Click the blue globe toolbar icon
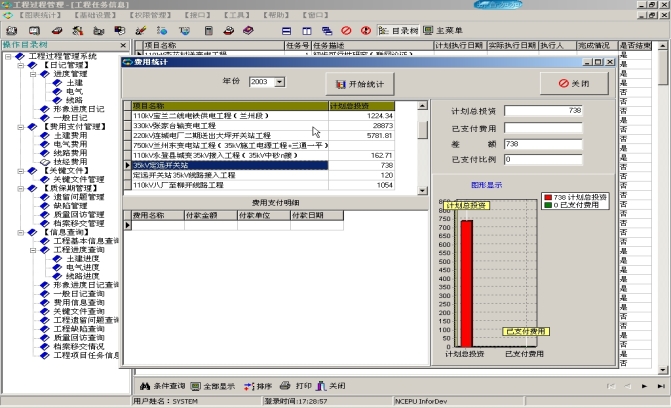Viewport: 671px width, 408px height. [x=162, y=30]
